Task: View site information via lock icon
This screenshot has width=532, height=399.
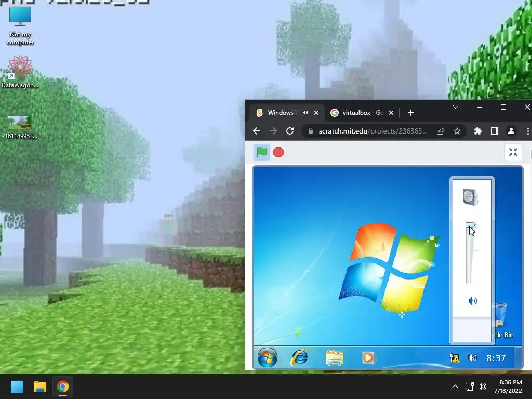Action: 311,131
